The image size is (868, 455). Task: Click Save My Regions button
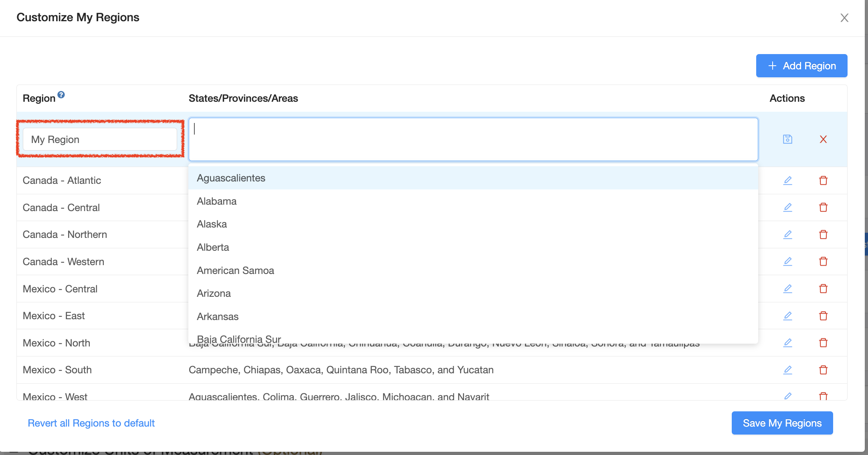point(782,423)
